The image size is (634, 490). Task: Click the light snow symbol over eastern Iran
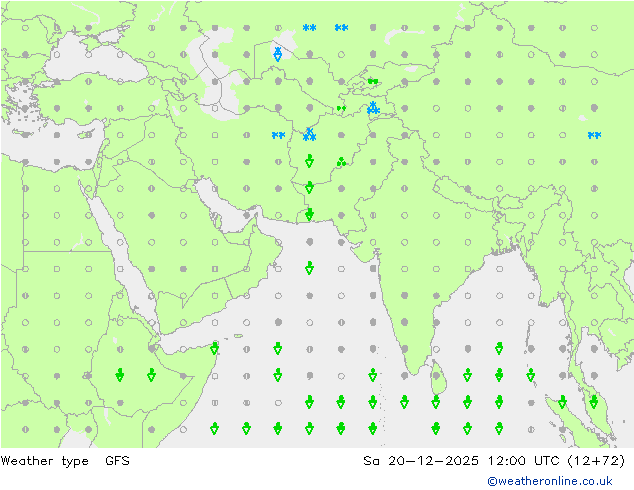coord(278,135)
